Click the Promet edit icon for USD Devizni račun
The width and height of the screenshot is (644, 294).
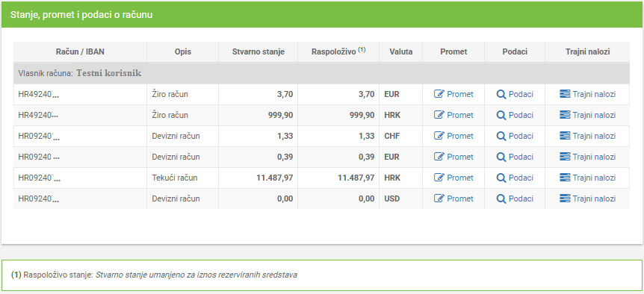click(439, 199)
